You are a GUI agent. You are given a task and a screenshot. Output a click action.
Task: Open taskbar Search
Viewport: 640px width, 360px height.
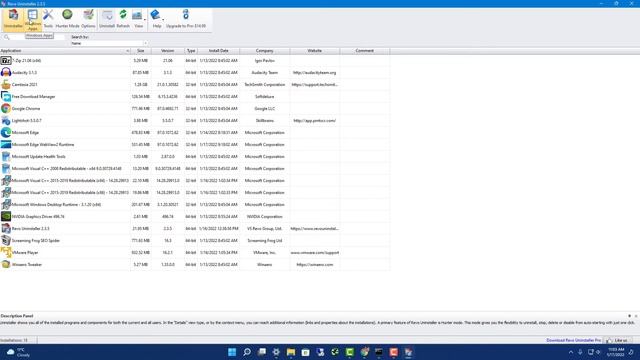click(247, 352)
